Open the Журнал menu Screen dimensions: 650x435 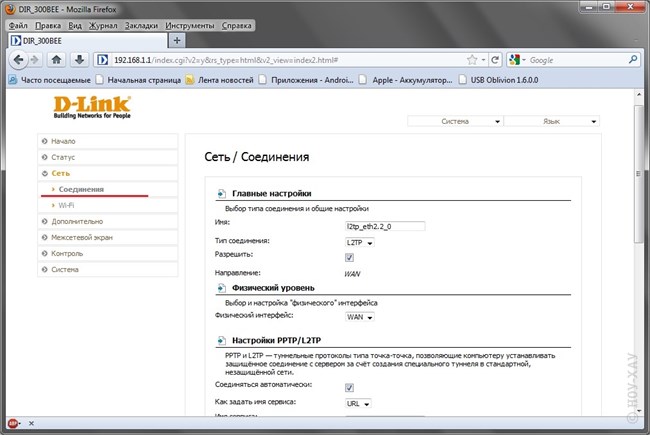(103, 26)
